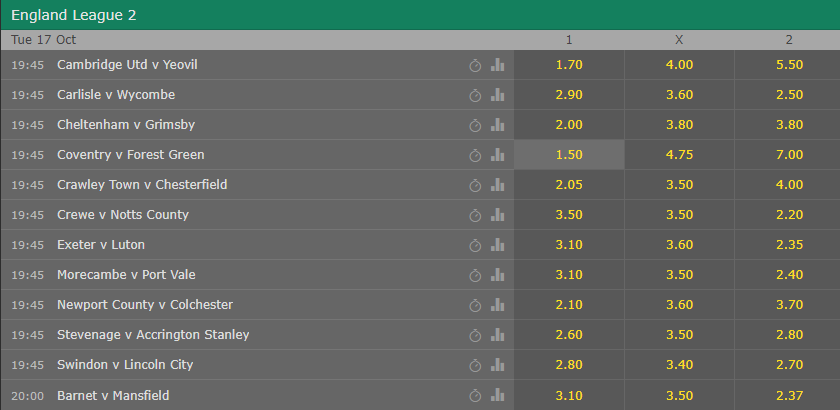Screen dimensions: 840x410
Task: Open Barnet v Mansfield match
Action: pyautogui.click(x=113, y=396)
